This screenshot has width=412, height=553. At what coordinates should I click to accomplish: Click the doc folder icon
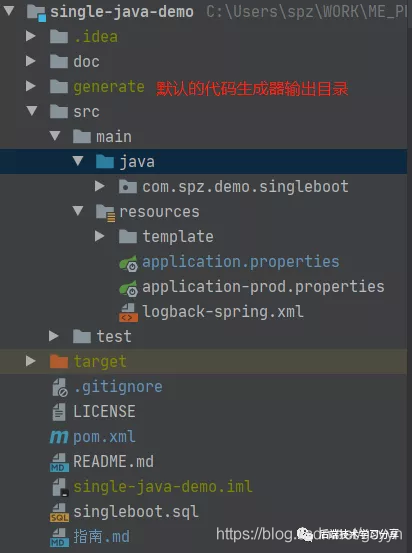click(59, 61)
